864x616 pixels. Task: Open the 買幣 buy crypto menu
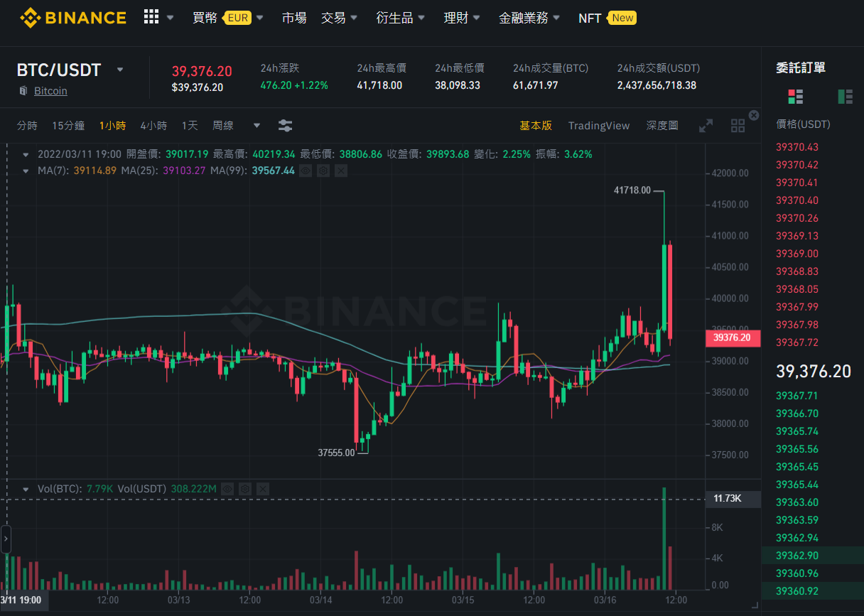click(x=205, y=18)
